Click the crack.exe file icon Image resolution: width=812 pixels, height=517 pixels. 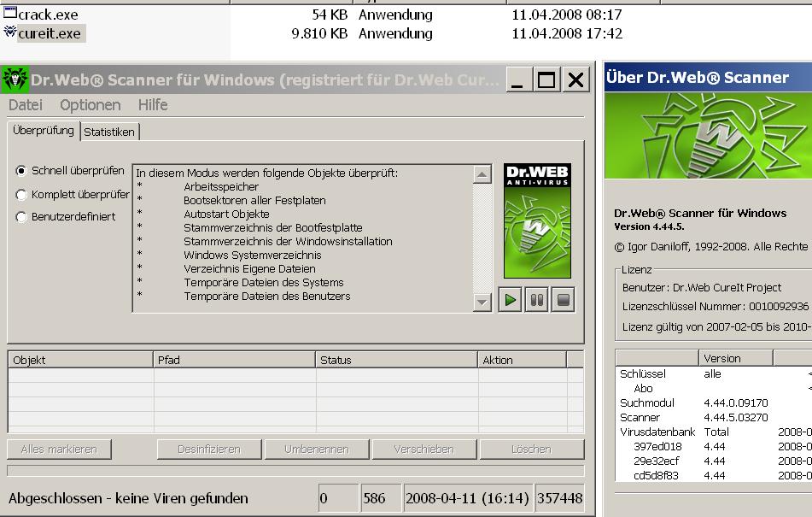(x=10, y=13)
